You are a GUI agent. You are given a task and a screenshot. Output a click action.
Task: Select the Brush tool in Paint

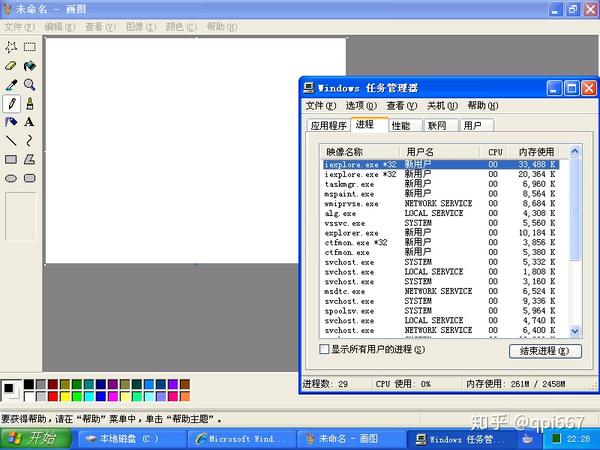coord(29,103)
